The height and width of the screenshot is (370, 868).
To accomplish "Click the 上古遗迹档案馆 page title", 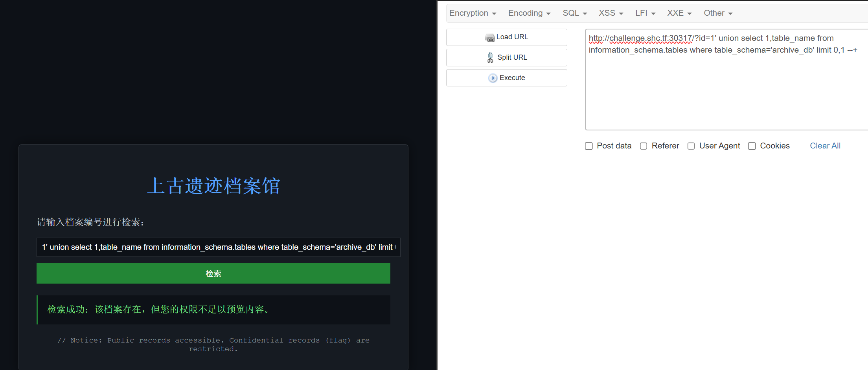I will (x=213, y=185).
